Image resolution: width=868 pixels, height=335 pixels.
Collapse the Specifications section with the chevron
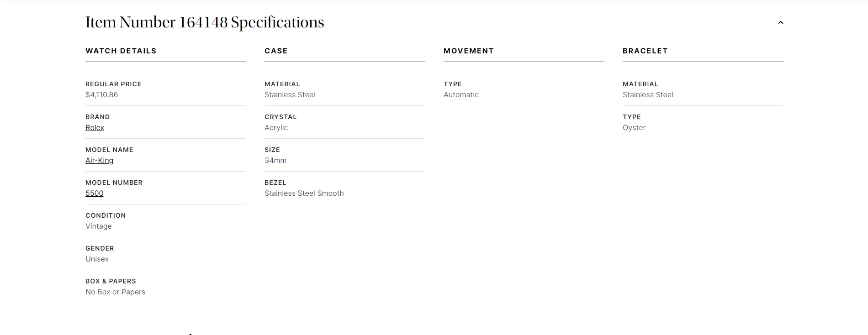pyautogui.click(x=780, y=22)
